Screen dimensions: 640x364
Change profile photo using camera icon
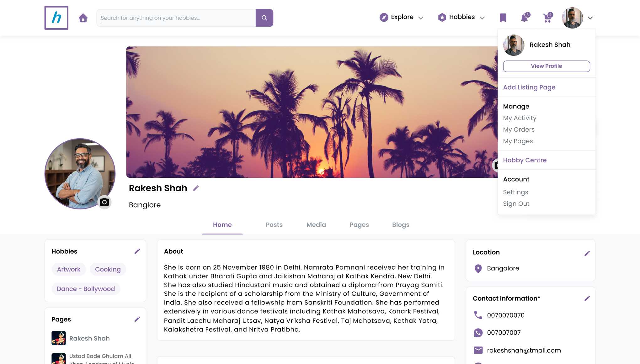[x=104, y=202]
